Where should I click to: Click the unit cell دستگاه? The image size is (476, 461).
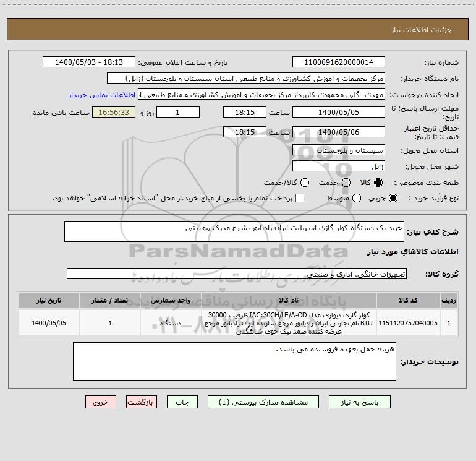[x=171, y=323]
